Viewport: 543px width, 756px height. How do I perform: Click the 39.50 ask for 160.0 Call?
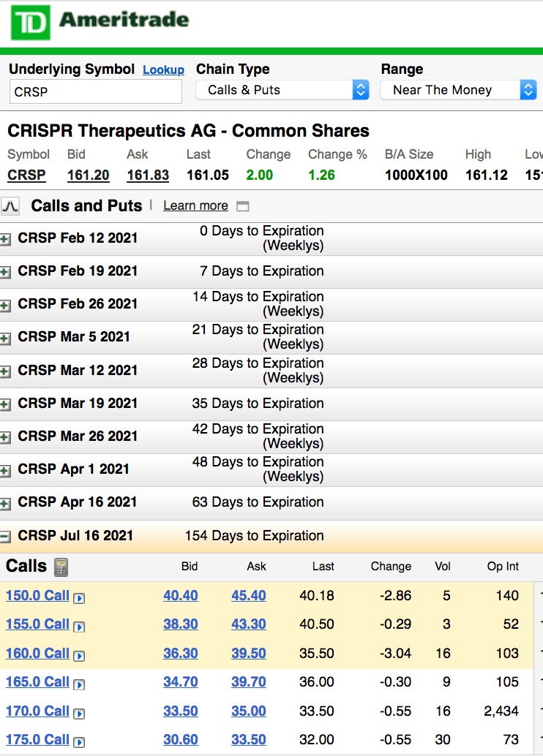pos(249,654)
